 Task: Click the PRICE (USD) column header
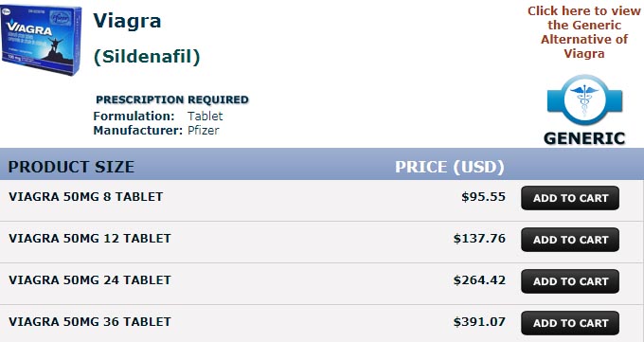449,167
